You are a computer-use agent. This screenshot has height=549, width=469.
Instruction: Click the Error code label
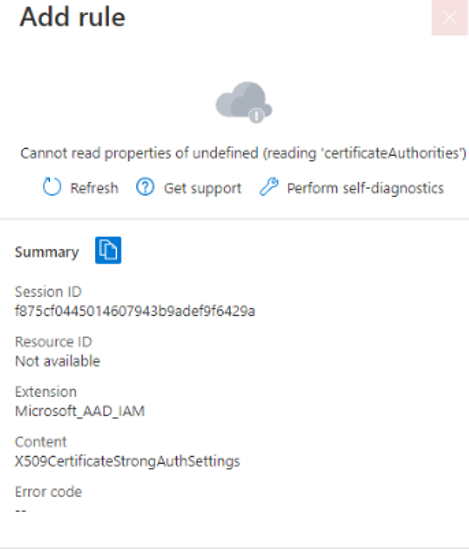tap(48, 492)
